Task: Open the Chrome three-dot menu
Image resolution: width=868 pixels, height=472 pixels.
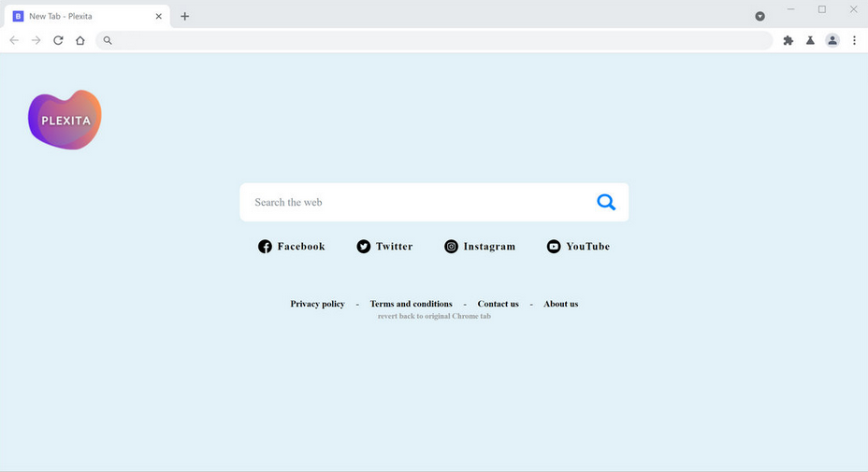Action: (x=855, y=40)
